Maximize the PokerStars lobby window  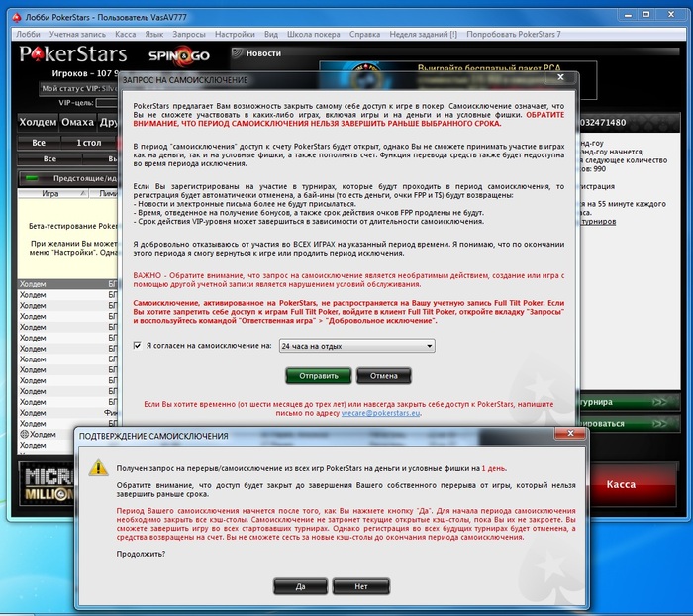pos(646,15)
